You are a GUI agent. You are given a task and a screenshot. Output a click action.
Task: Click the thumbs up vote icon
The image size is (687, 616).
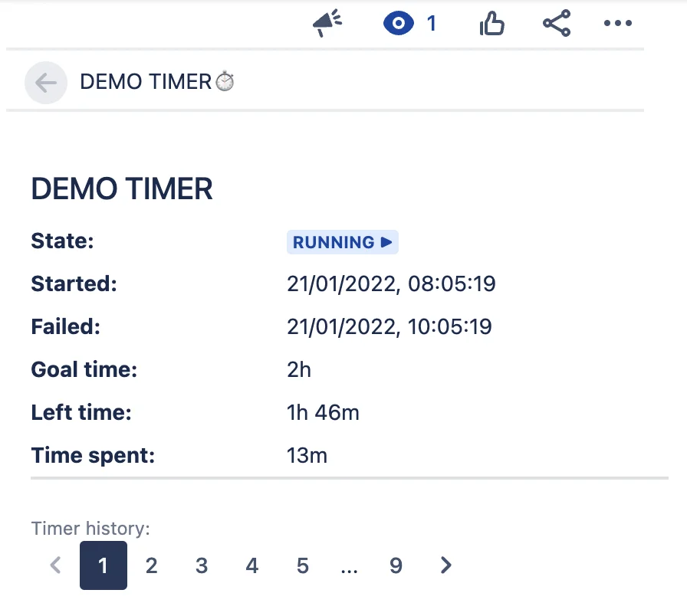point(492,23)
